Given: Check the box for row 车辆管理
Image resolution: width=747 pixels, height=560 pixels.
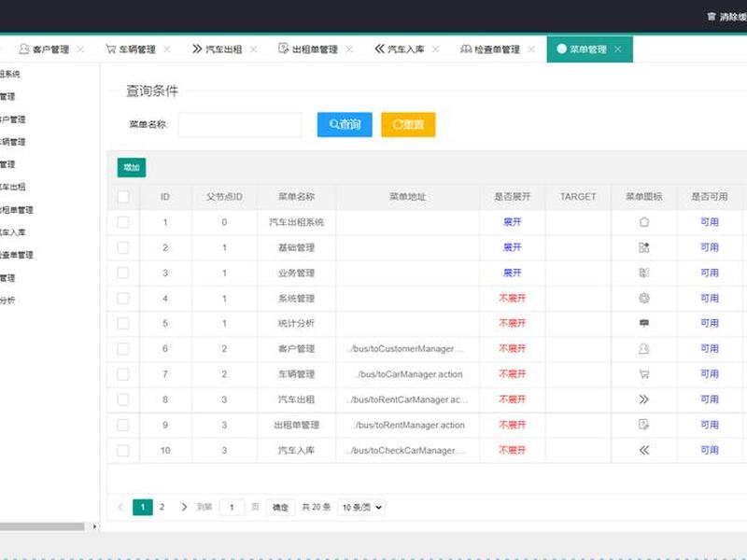Looking at the screenshot, I should (123, 374).
